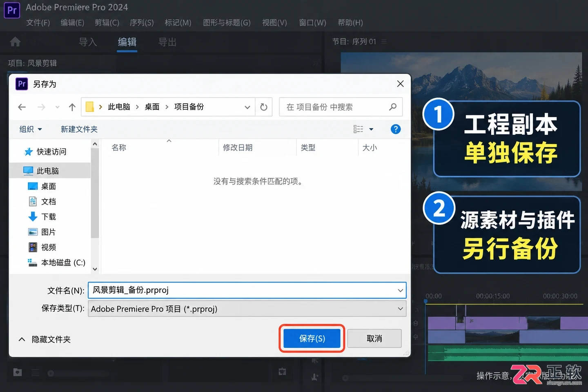Click 此电脑 in the address breadcrumb
Screen dimensions: 588x392
click(119, 107)
